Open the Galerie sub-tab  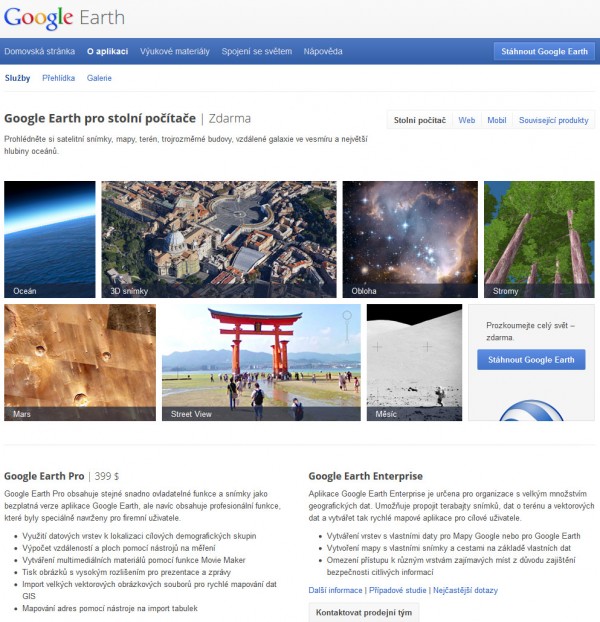99,78
